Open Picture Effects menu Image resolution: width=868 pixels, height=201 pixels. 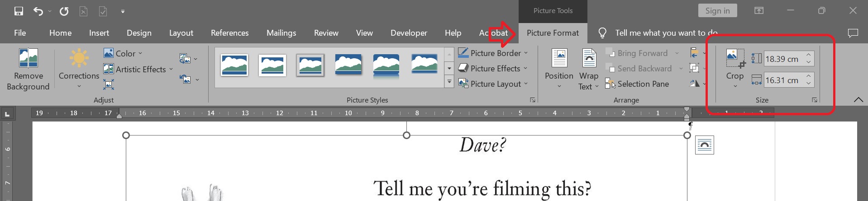coord(493,68)
